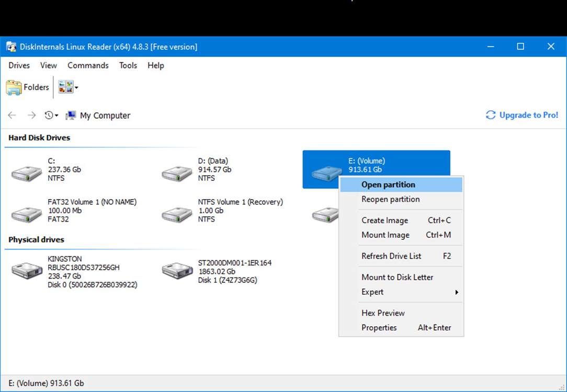This screenshot has height=392, width=567.
Task: Select Mount Image in context menu
Action: pos(401,235)
